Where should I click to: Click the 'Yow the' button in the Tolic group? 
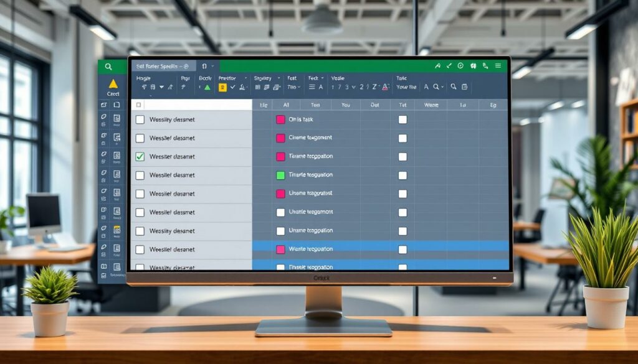click(x=406, y=87)
